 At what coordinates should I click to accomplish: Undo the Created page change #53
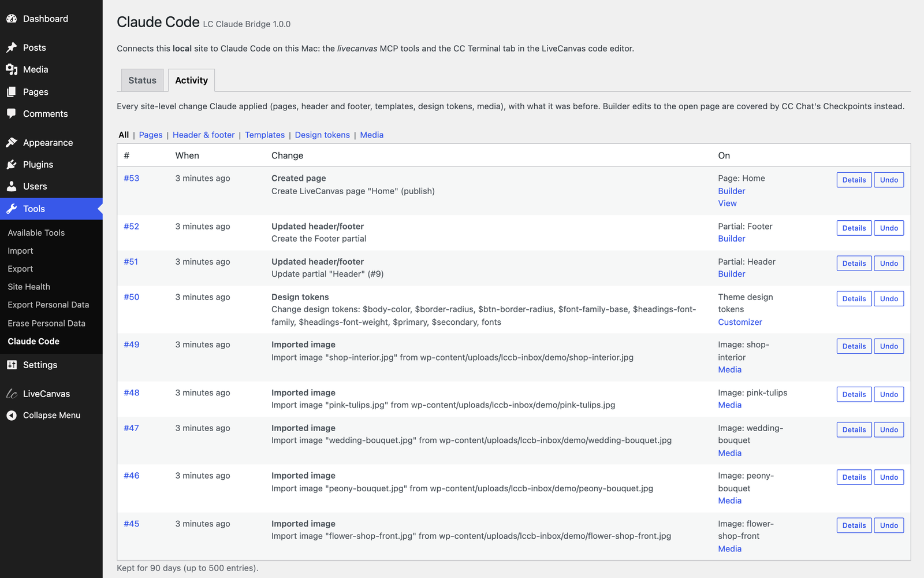pyautogui.click(x=889, y=180)
